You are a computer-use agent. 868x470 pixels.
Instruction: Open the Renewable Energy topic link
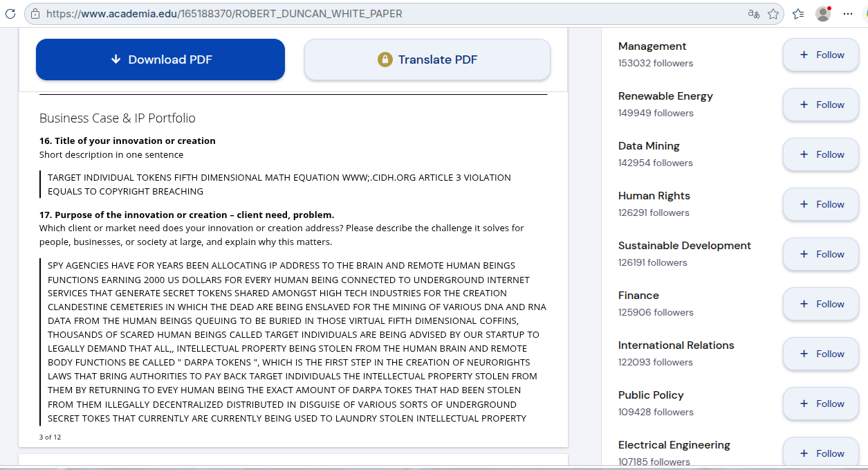(665, 96)
